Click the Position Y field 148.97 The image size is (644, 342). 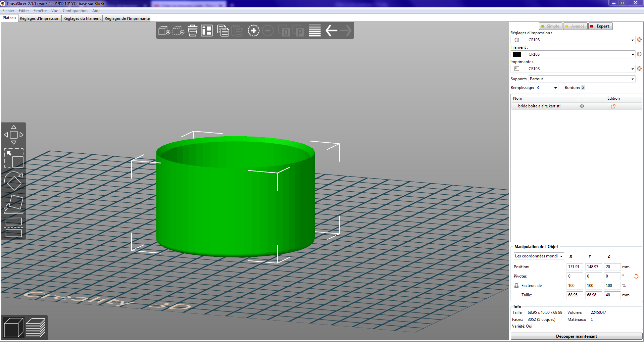[x=593, y=267]
